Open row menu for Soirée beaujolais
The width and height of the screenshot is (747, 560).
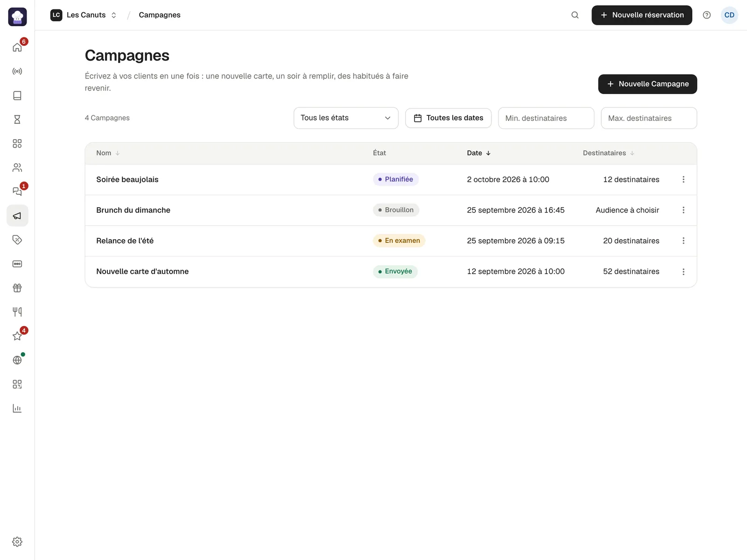(x=684, y=179)
